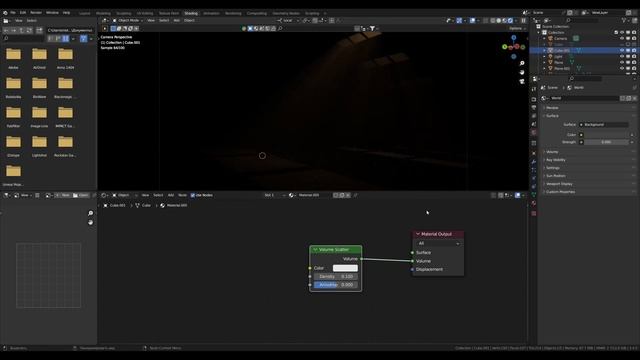Expand the Ray Visibility panel

pyautogui.click(x=556, y=160)
